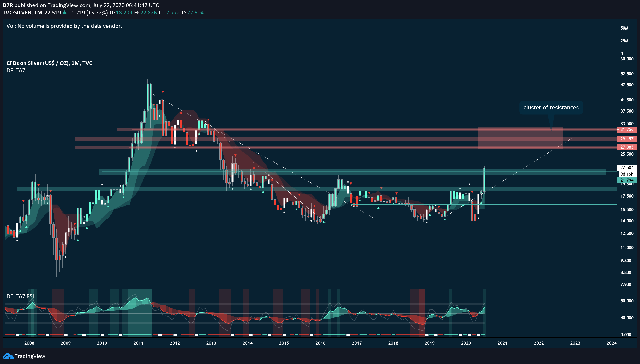Click the red resistance cluster rectangle
The width and height of the screenshot is (640, 364).
click(521, 138)
